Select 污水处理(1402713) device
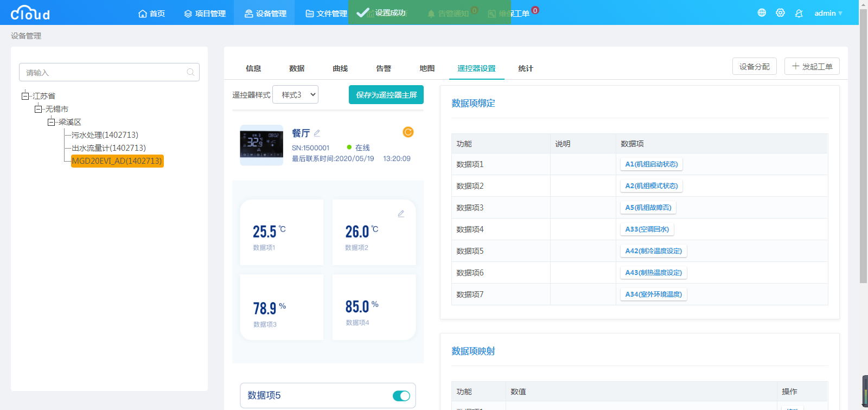This screenshot has height=410, width=868. (105, 135)
